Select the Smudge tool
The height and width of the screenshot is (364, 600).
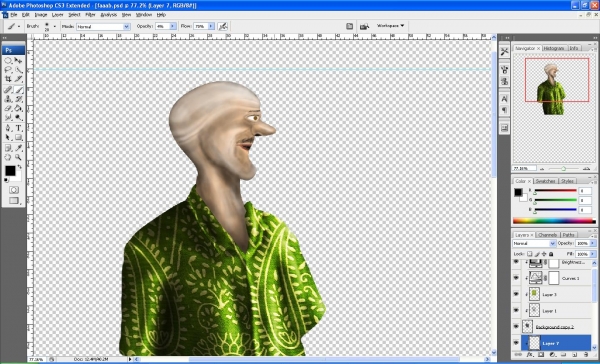[8, 118]
